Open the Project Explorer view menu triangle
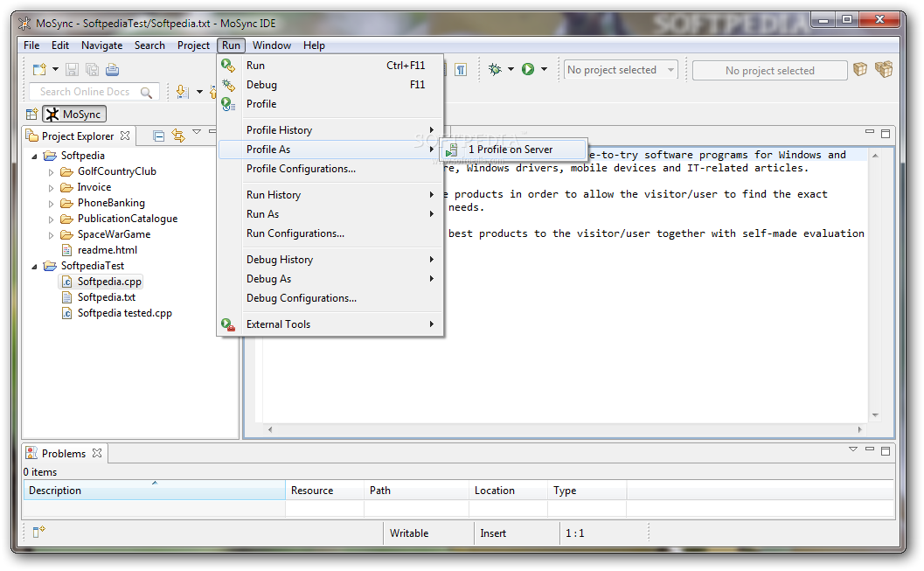 point(197,132)
